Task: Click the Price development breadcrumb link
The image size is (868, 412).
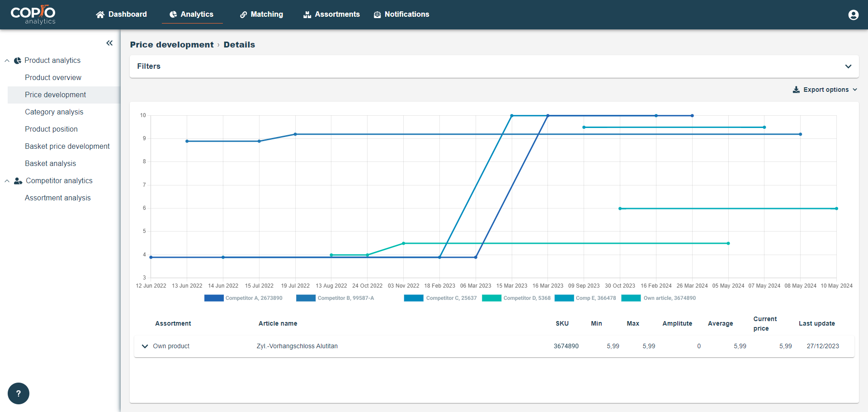Action: [172, 44]
